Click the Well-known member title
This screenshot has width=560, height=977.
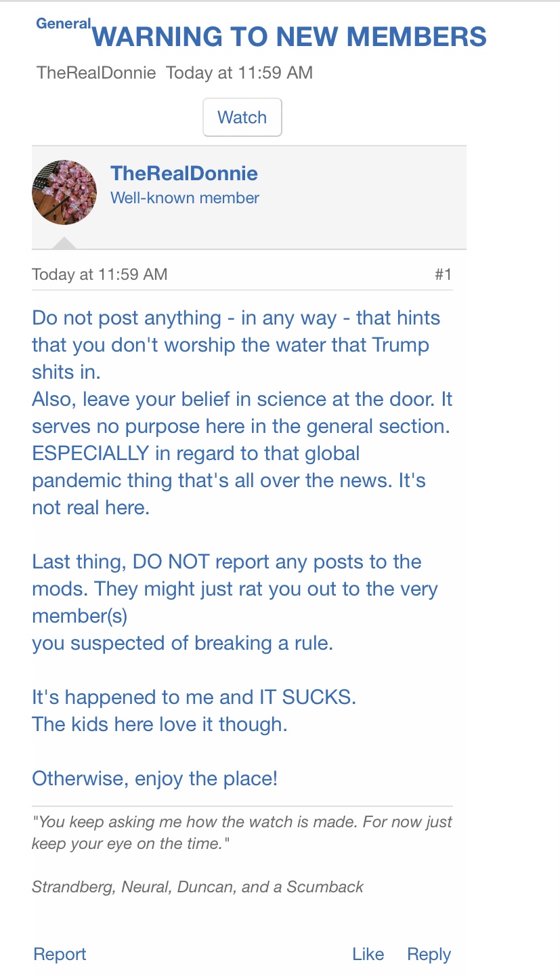185,198
